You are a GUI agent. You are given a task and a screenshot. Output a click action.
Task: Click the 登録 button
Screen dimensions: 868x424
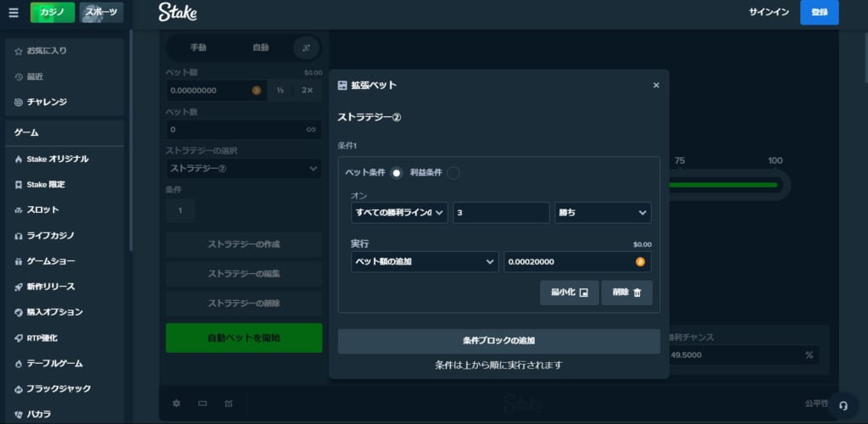[x=820, y=12]
